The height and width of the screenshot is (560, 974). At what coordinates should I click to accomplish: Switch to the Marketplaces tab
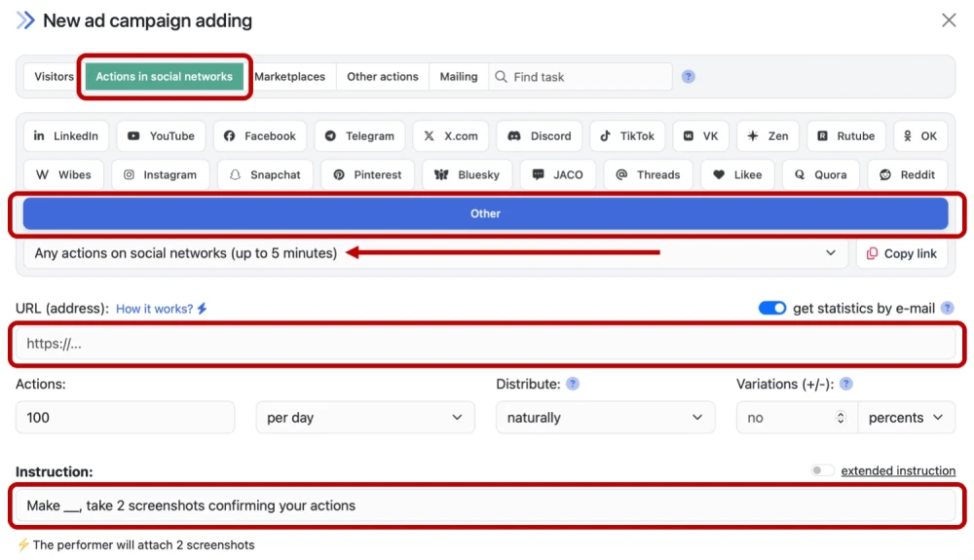pos(289,77)
